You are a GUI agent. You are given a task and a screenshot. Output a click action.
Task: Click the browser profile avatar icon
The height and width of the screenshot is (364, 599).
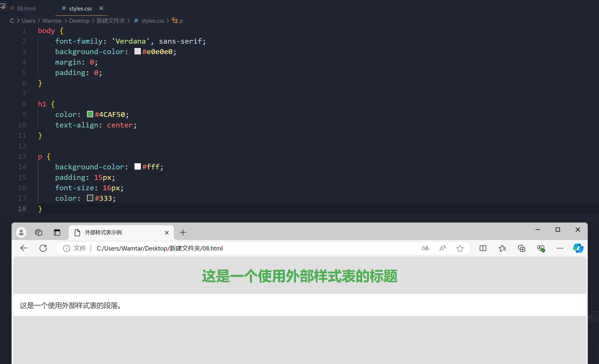coord(21,232)
